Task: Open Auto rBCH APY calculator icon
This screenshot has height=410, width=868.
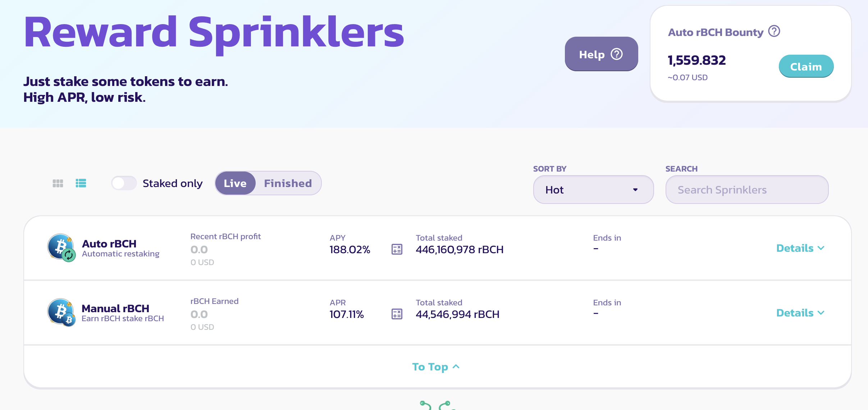Action: coord(397,249)
